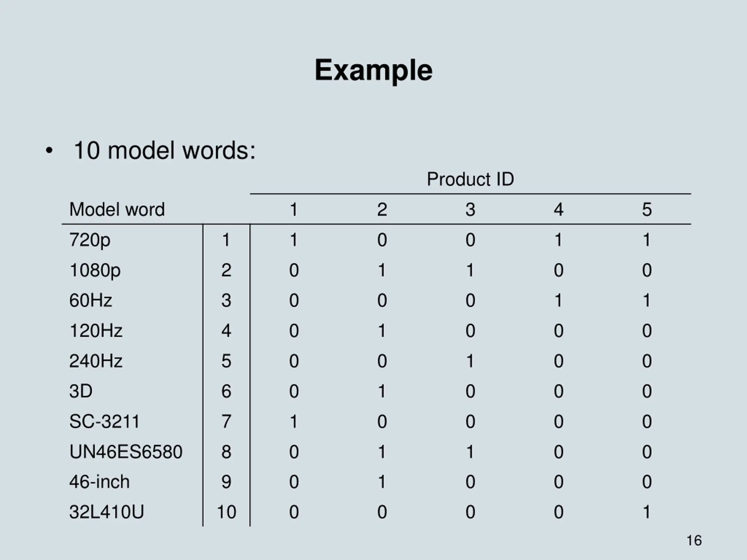Select the 720p model word row label

point(90,240)
